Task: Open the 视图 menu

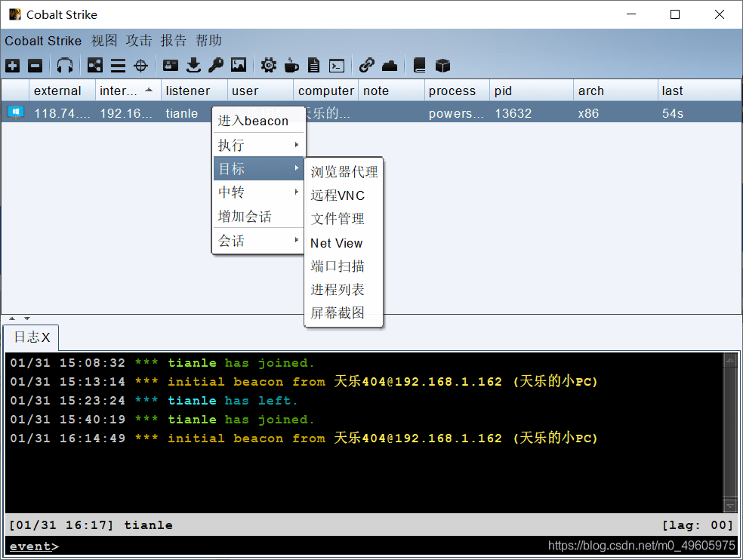Action: pyautogui.click(x=104, y=41)
